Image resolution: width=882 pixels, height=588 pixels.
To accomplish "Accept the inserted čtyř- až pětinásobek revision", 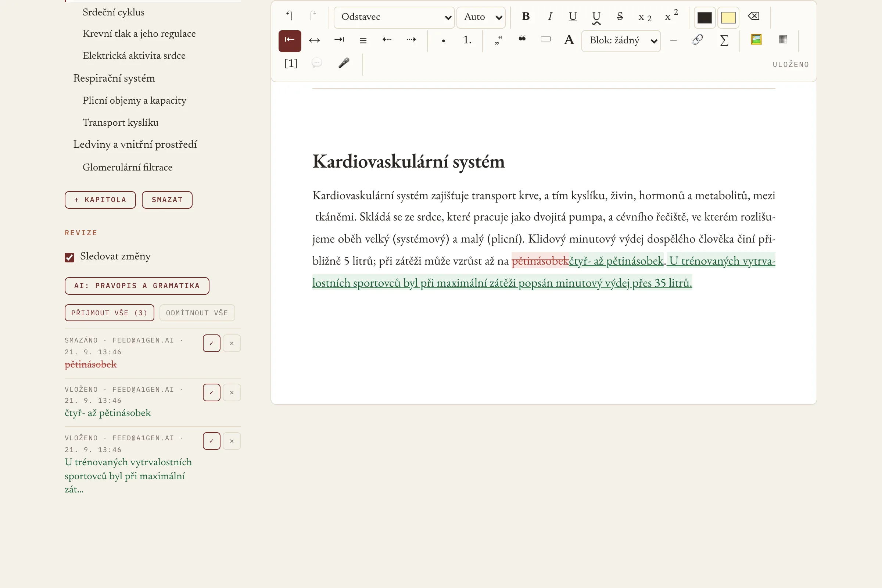I will [212, 392].
